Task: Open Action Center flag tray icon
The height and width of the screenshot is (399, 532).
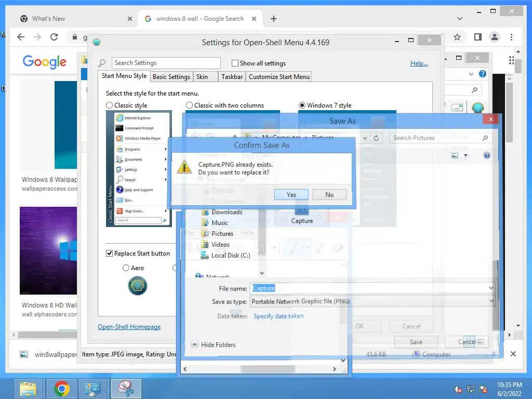Action: pos(483,389)
